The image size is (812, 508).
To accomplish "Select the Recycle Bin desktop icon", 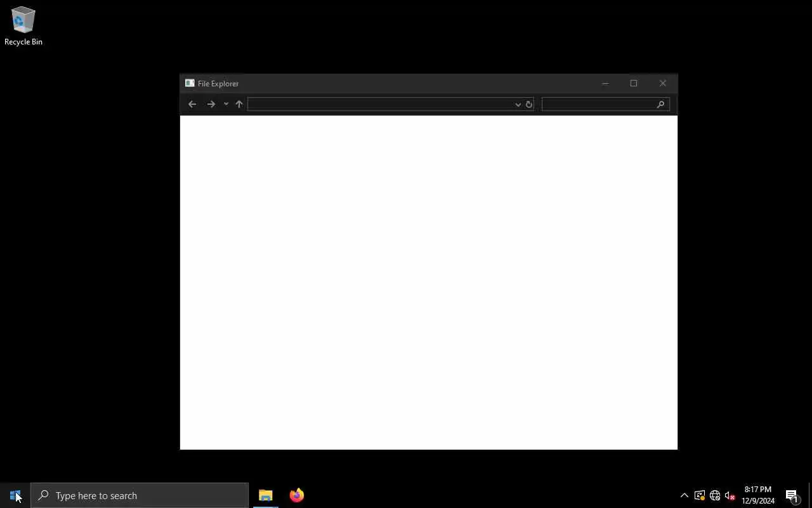I will coord(23,26).
